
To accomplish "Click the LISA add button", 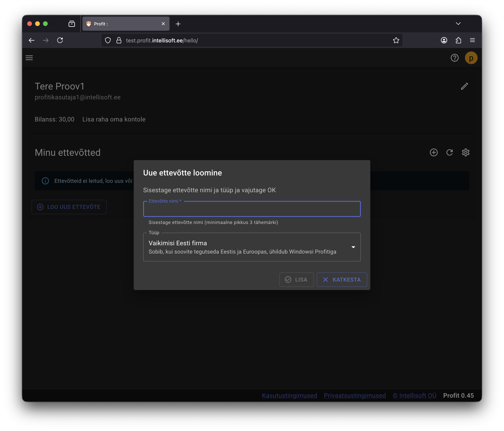I will [x=296, y=280].
